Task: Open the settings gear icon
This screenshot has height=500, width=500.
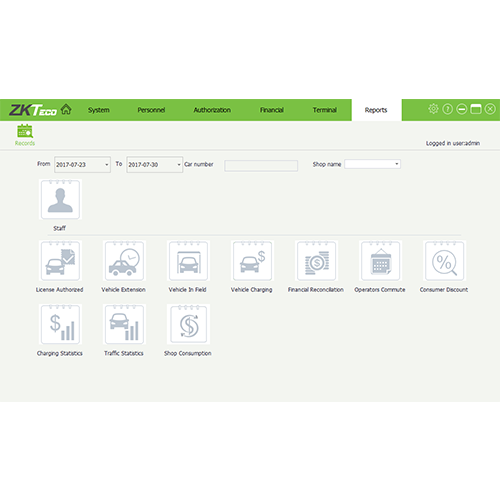Action: (433, 109)
